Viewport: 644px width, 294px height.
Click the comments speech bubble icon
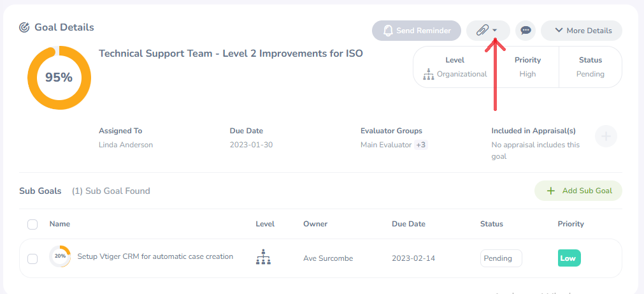pyautogui.click(x=526, y=31)
